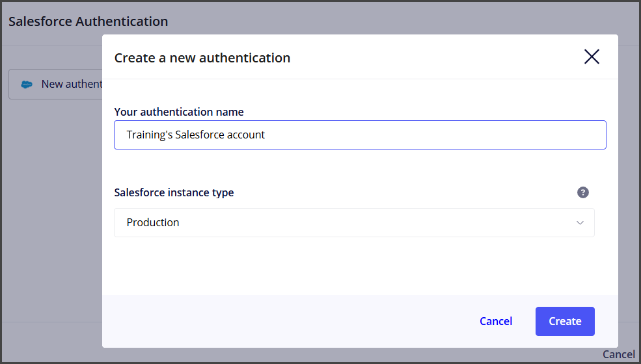641x364 pixels.
Task: Close the Create a new authentication dialog
Action: (x=592, y=57)
